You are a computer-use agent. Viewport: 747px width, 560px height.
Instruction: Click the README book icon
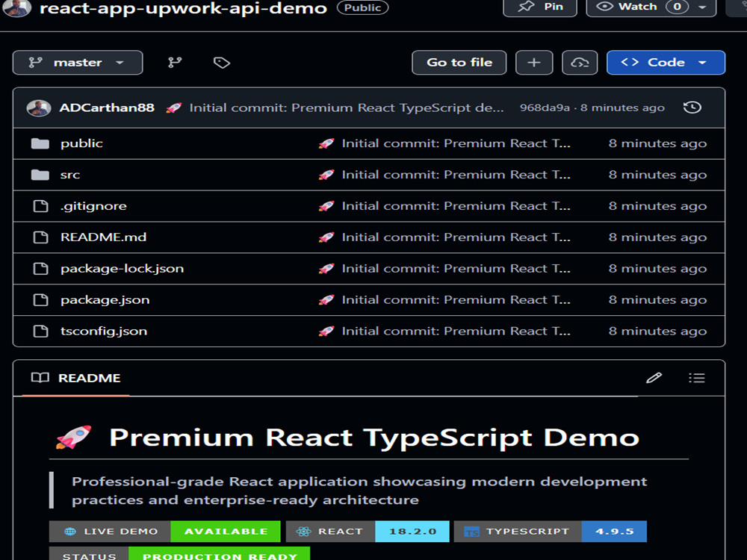[x=40, y=378]
